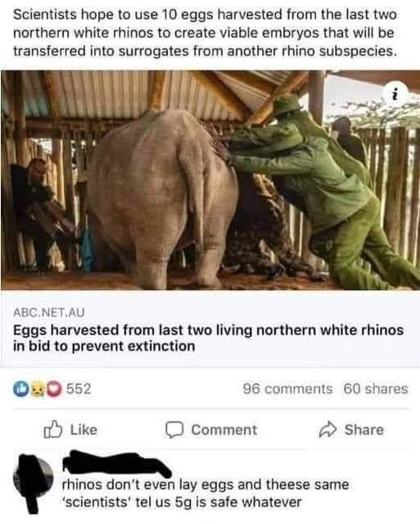This screenshot has height=524, width=420.
Task: Click the redacted commenter name
Action: point(117,463)
